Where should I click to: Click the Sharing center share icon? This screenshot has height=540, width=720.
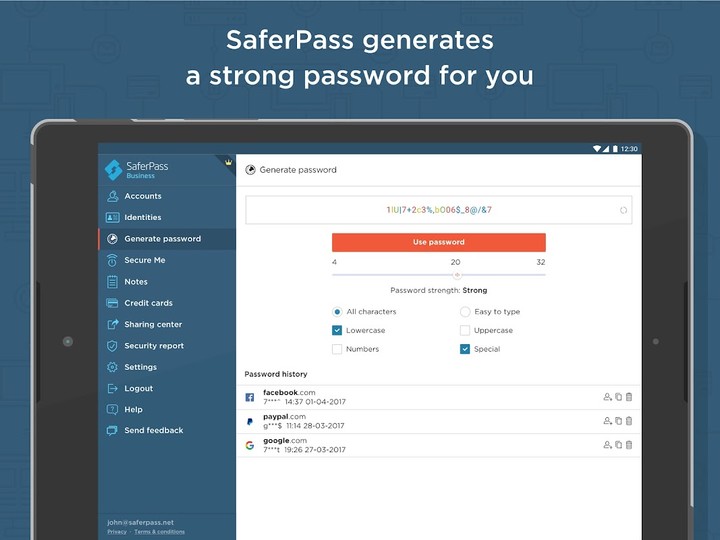pyautogui.click(x=112, y=324)
